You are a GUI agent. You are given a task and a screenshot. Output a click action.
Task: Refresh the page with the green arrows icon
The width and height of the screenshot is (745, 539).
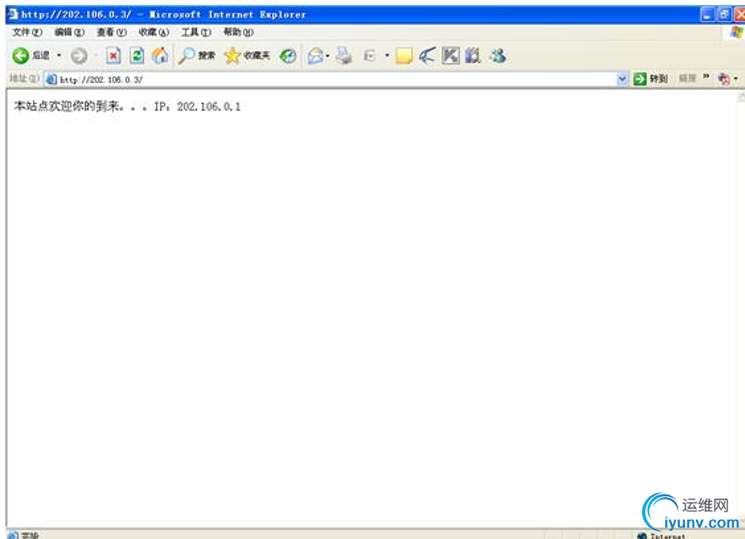click(x=137, y=56)
